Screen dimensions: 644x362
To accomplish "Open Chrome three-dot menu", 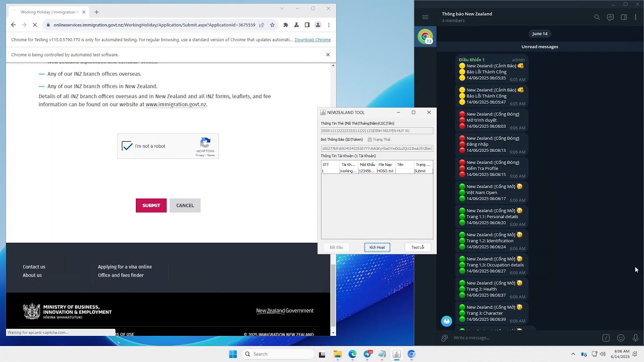I will coord(329,25).
